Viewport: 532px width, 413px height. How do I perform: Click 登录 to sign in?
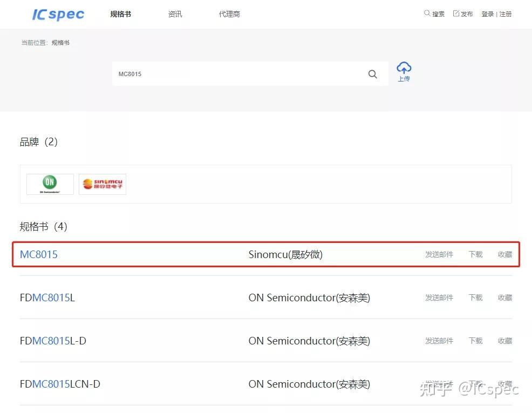pyautogui.click(x=488, y=14)
